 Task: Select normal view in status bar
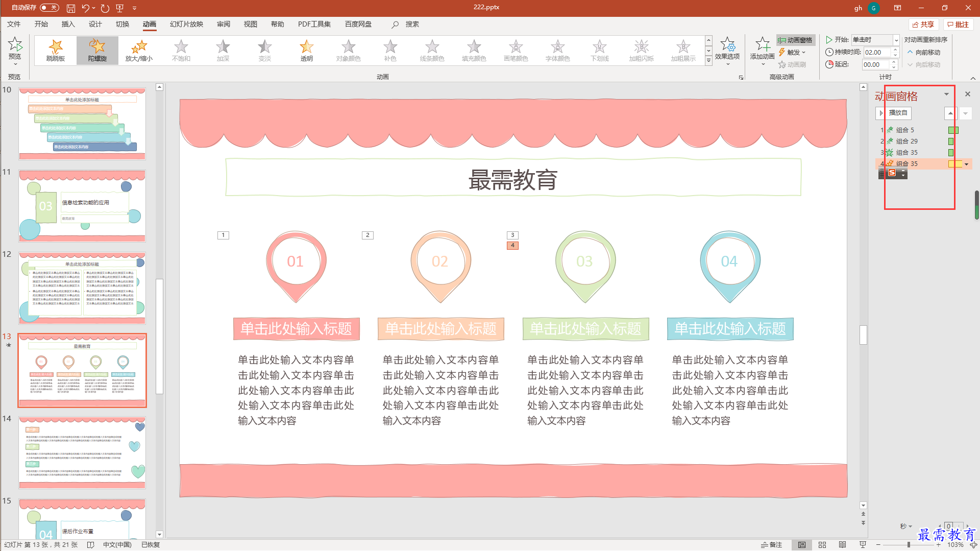pyautogui.click(x=802, y=545)
